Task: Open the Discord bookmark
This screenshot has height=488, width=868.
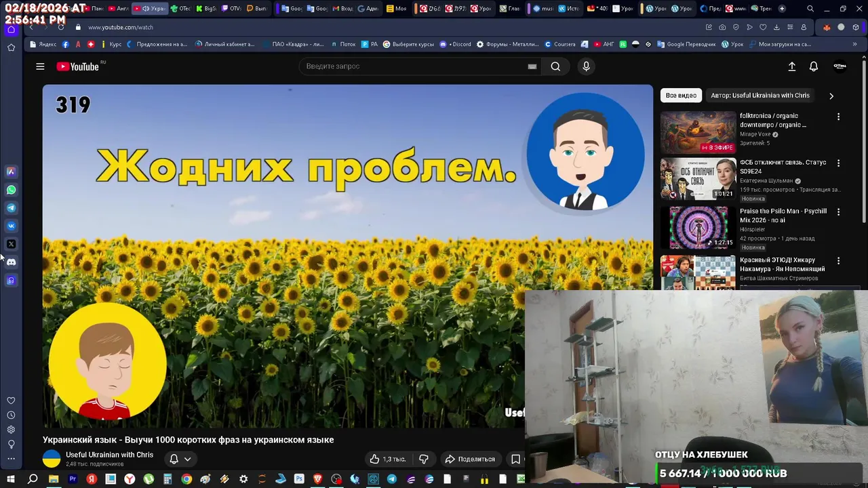Action: pyautogui.click(x=456, y=44)
